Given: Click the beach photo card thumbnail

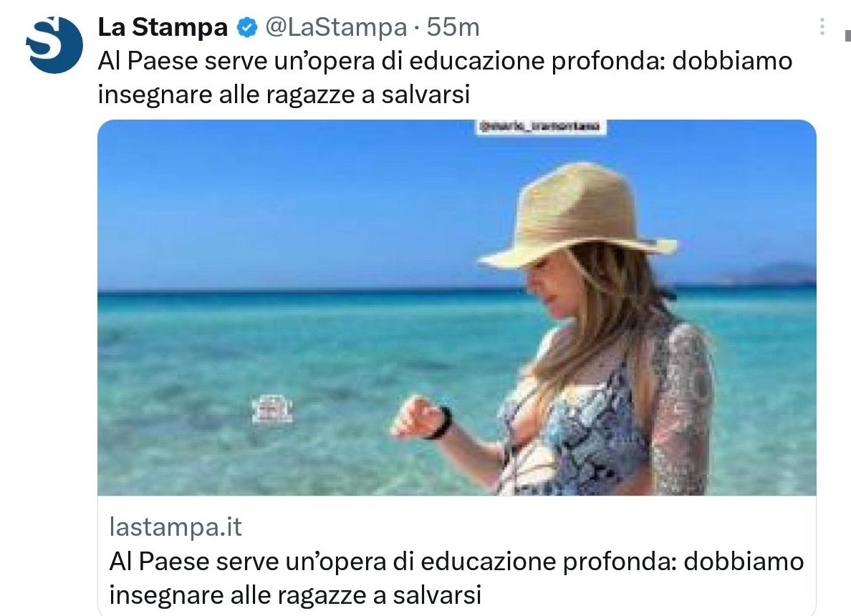Looking at the screenshot, I should point(457,308).
